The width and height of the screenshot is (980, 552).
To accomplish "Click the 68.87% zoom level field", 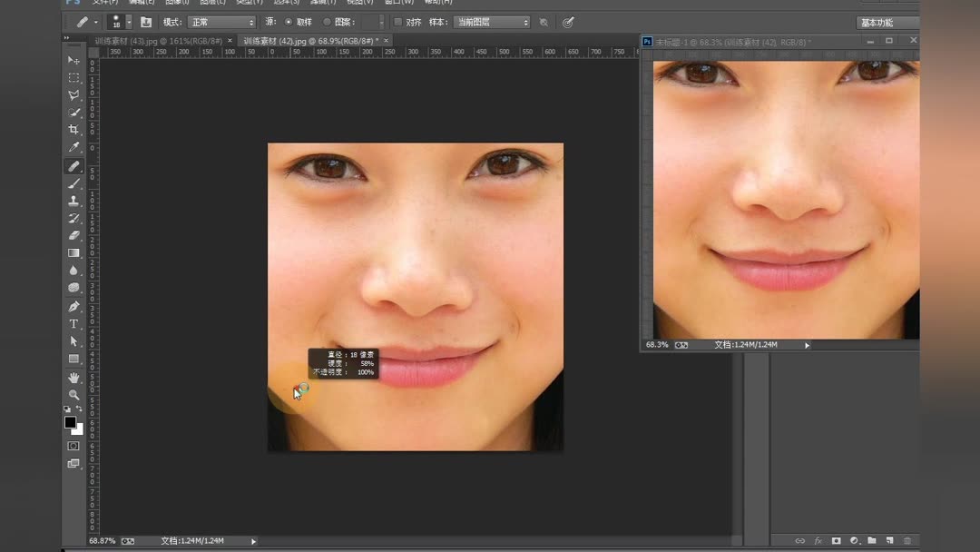I will pos(102,541).
